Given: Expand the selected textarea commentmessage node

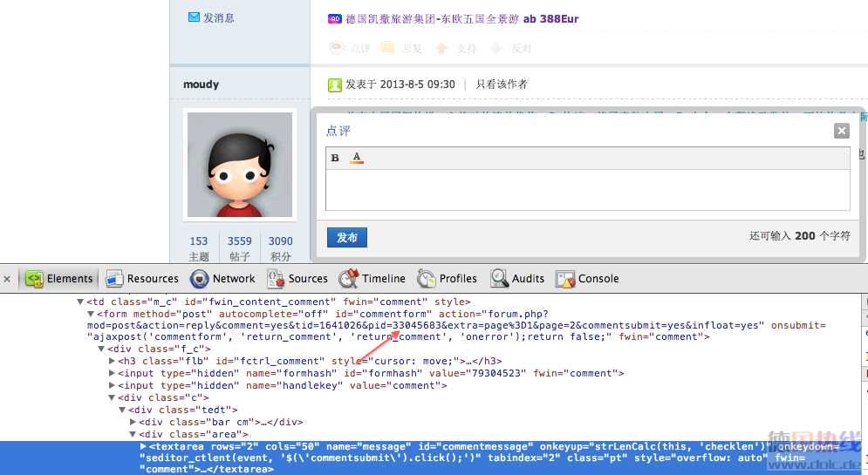Looking at the screenshot, I should (x=143, y=446).
